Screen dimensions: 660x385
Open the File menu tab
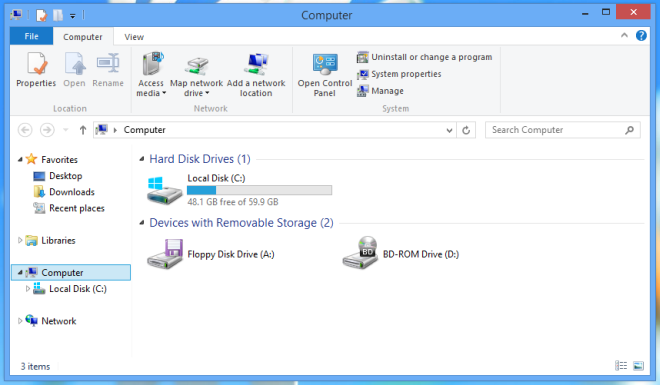(32, 37)
